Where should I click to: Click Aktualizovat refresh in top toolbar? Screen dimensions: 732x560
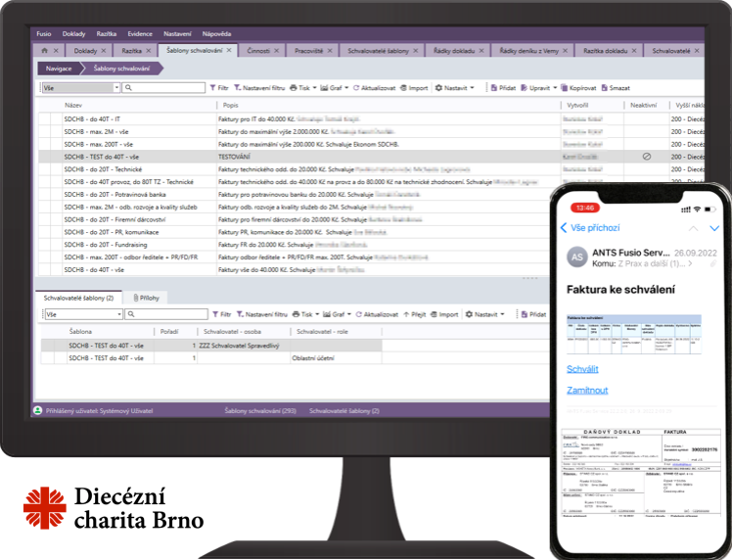point(374,87)
